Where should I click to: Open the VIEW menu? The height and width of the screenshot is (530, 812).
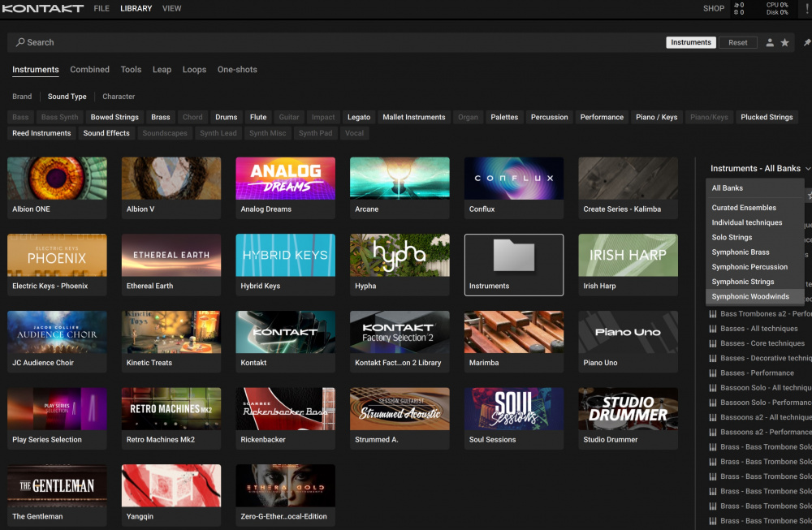172,8
